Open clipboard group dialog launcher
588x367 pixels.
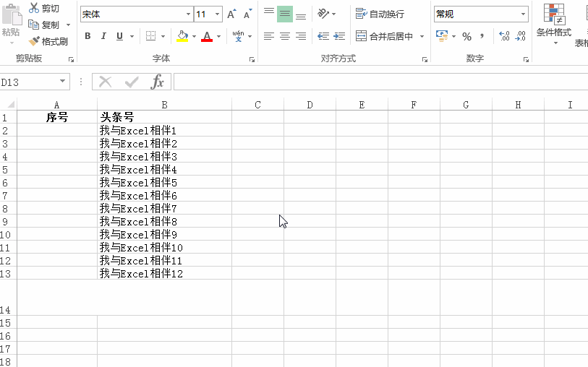coord(71,59)
